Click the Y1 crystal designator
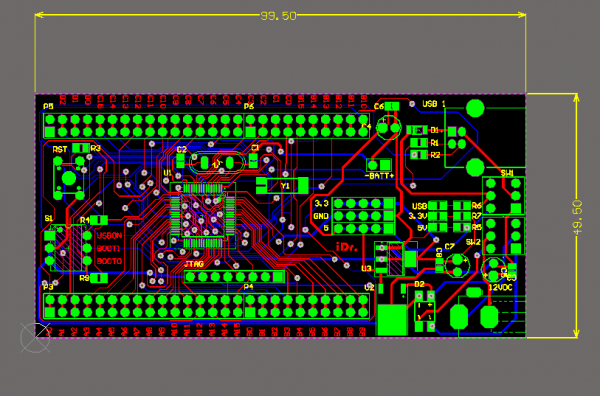Screen dimensions: 600x396 pos(285,186)
